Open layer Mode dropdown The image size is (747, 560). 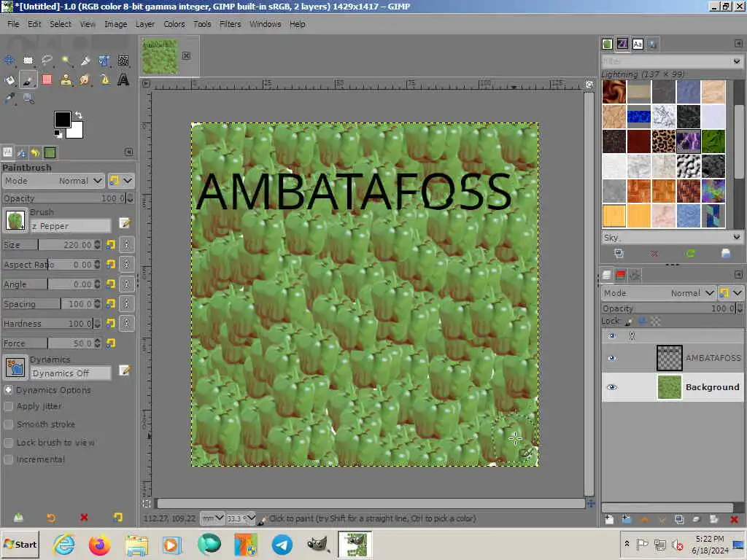click(x=658, y=293)
